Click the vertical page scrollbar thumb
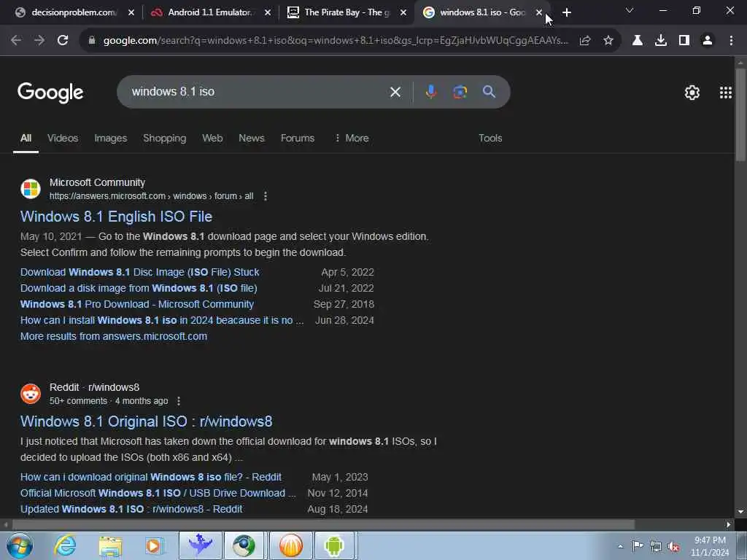Viewport: 747px width, 560px height. coord(740,114)
